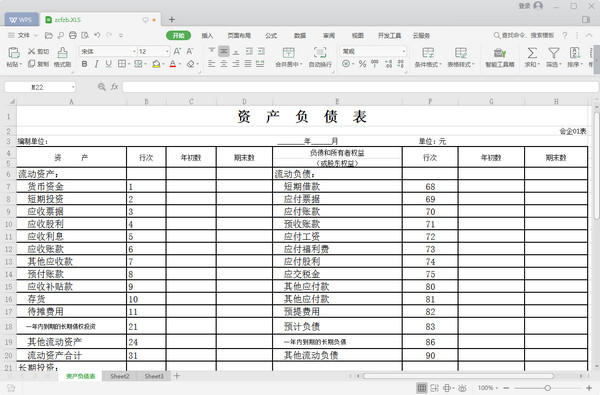
Task: Click the fill color bucket swatch
Action: tap(156, 64)
